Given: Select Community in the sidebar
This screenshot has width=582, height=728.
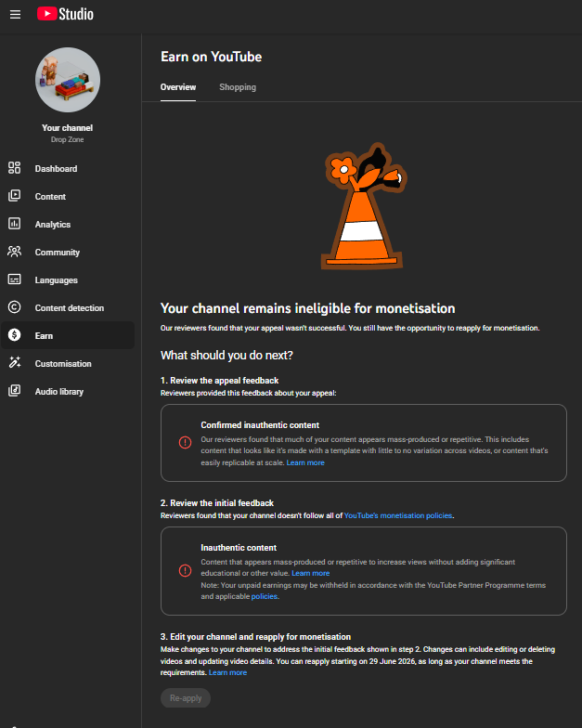Looking at the screenshot, I should 68,252.
